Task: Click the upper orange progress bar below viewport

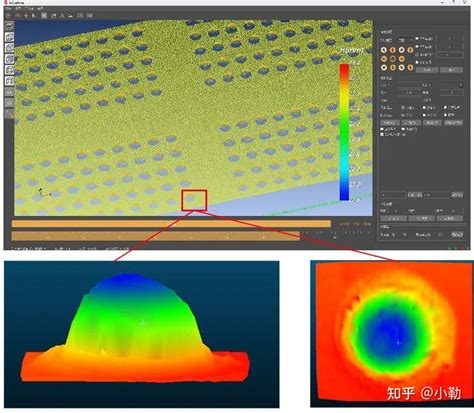Action: tap(171, 224)
